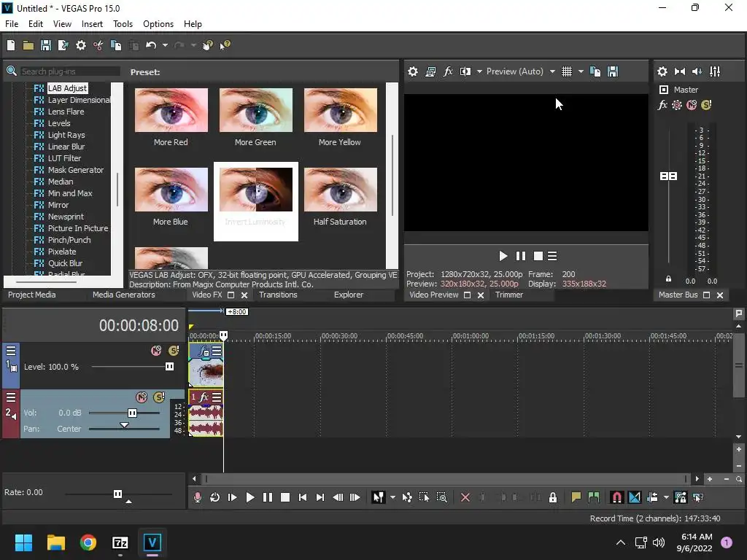Switch to Project Media tab
The height and width of the screenshot is (560, 747).
click(32, 295)
